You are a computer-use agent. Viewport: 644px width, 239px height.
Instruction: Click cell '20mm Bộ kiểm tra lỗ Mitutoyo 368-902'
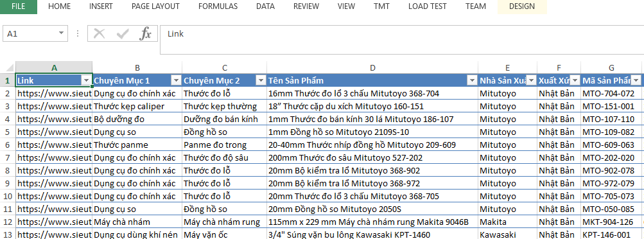(372, 171)
